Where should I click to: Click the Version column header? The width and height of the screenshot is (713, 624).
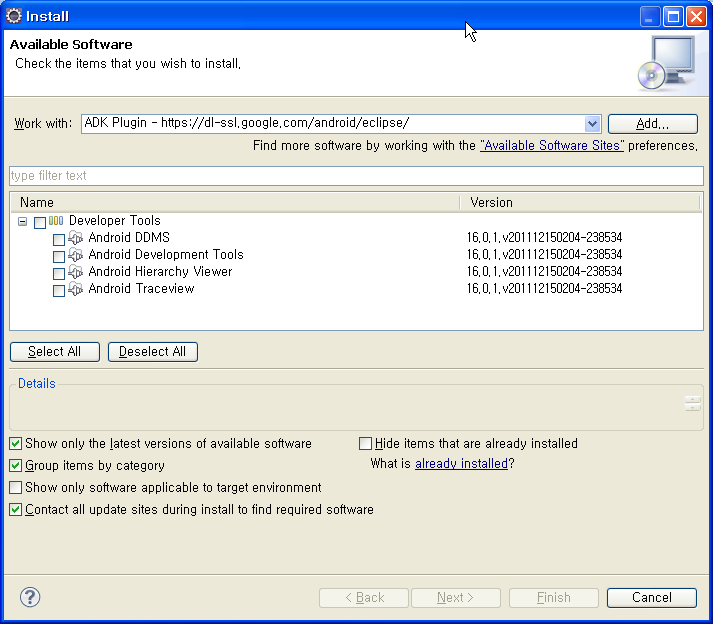click(580, 202)
